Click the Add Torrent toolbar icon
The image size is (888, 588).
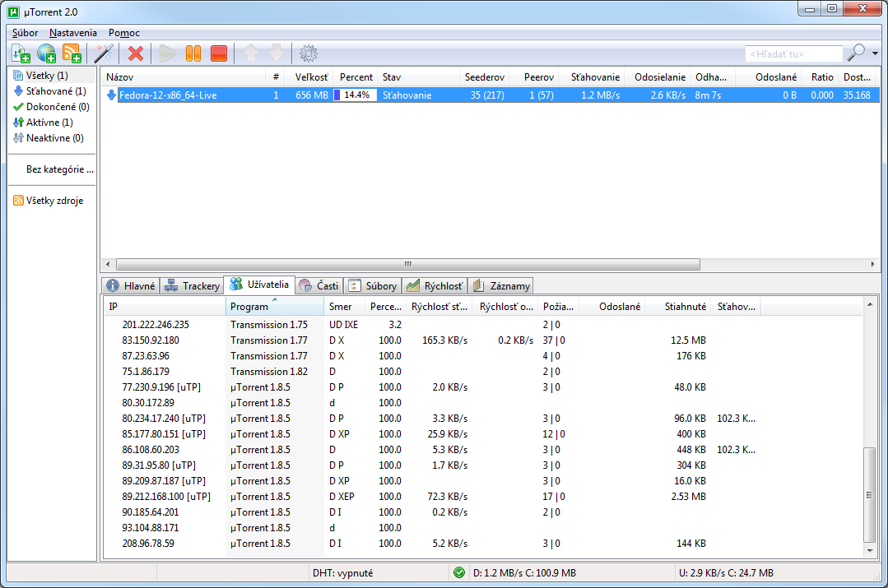click(x=21, y=53)
